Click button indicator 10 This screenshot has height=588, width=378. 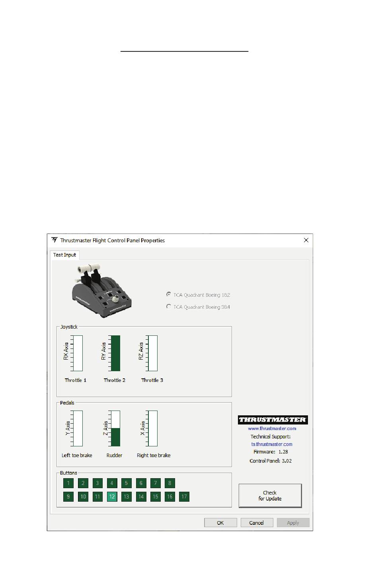(83, 496)
